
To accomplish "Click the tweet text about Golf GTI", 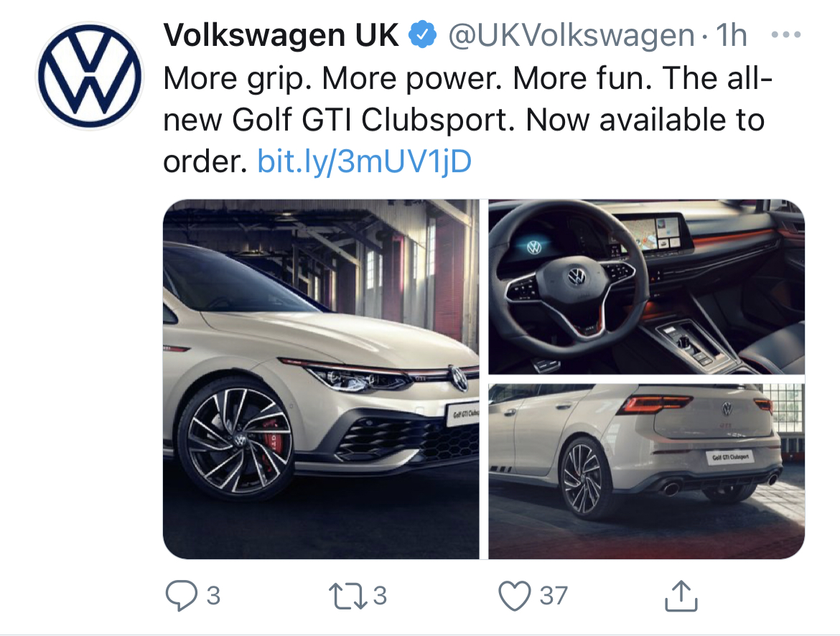I will point(467,119).
